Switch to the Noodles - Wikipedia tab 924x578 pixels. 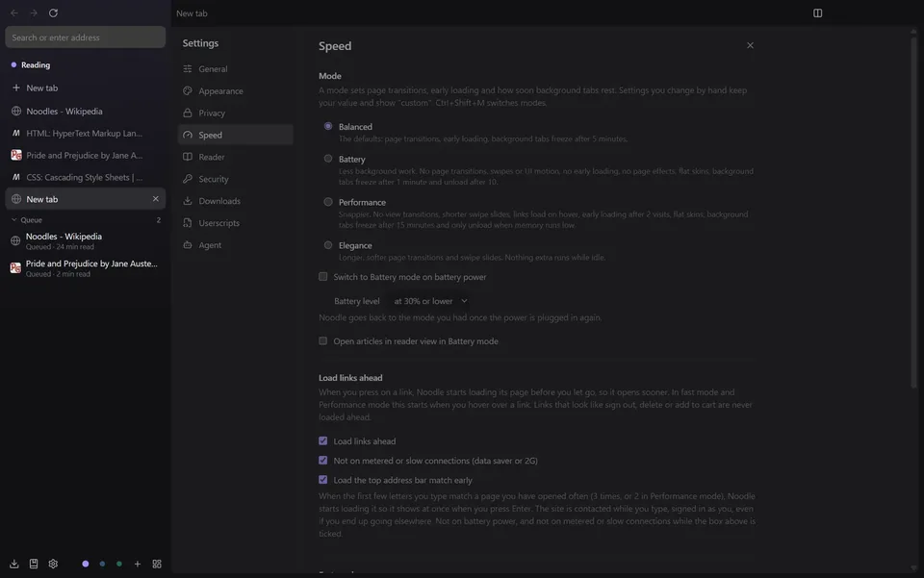[86, 112]
